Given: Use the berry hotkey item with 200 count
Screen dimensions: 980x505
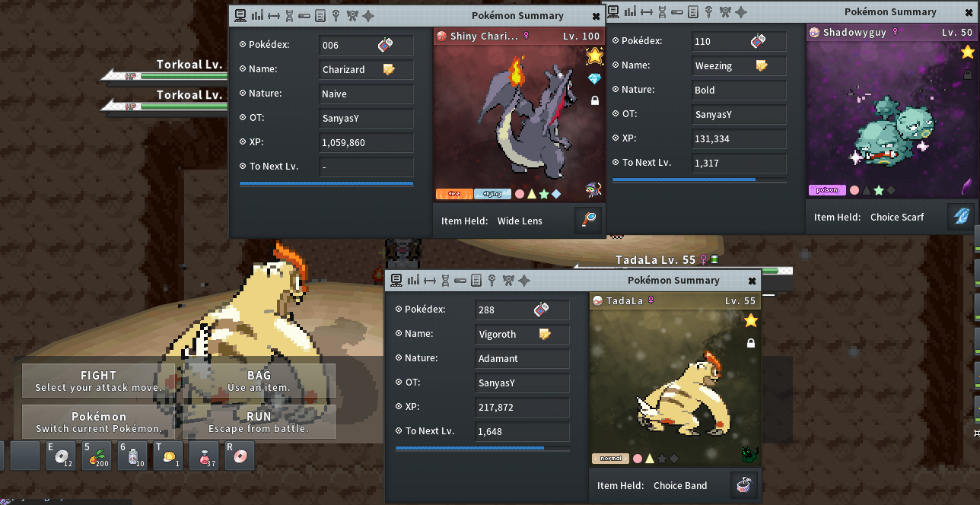Looking at the screenshot, I should (97, 456).
